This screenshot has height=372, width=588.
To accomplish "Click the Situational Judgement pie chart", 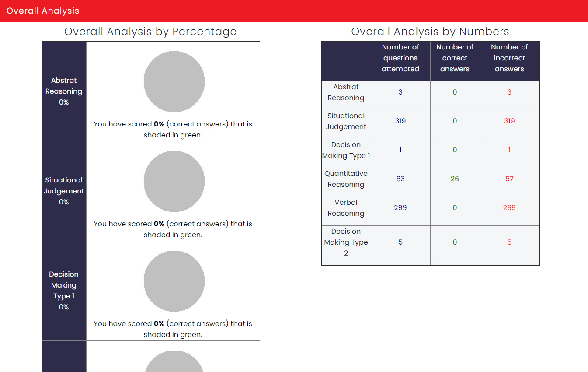I will pos(174,182).
